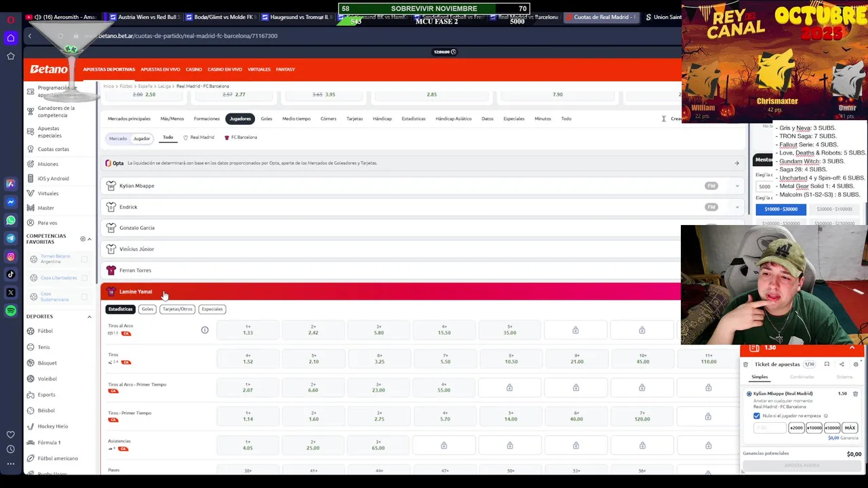Open browser history clock icon
Viewport: 868px width, 488px height.
(x=11, y=449)
